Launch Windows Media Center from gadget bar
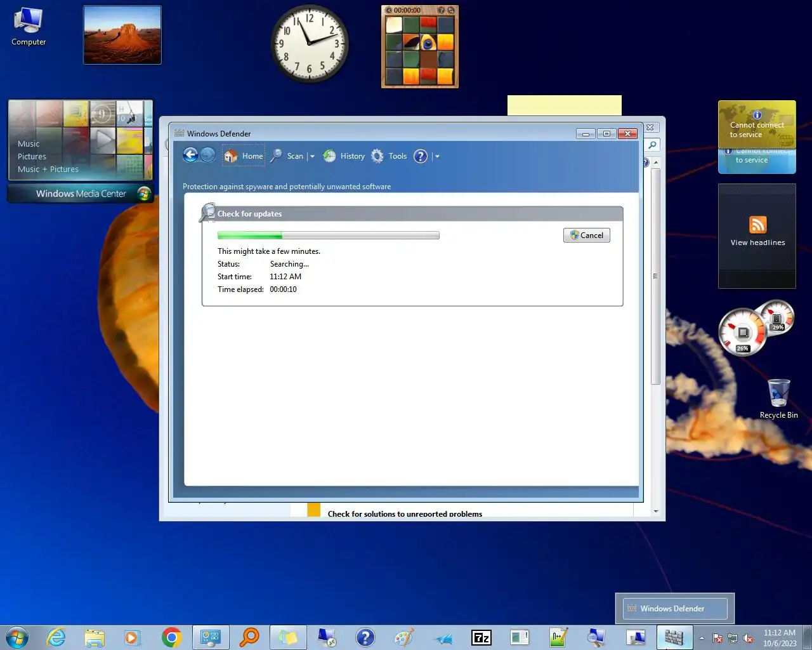812x650 pixels. click(x=81, y=194)
